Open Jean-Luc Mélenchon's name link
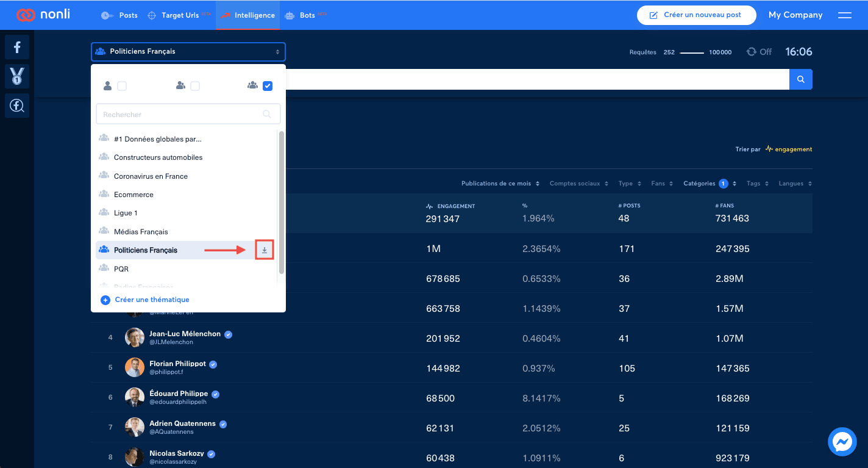The width and height of the screenshot is (868, 468). 185,334
